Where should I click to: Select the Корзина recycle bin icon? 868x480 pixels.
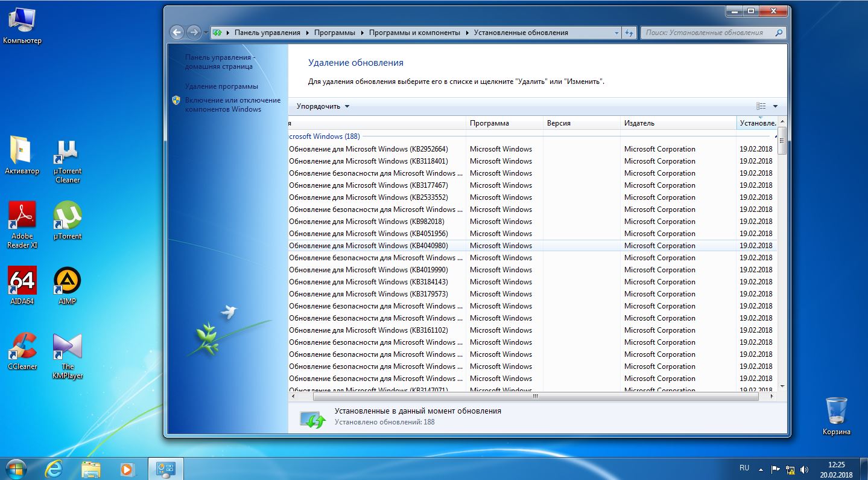click(837, 416)
